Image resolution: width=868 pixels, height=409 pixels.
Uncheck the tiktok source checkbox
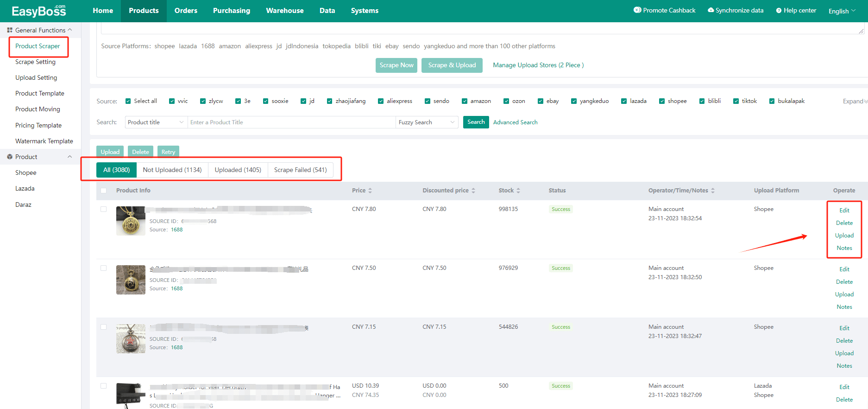tap(736, 101)
